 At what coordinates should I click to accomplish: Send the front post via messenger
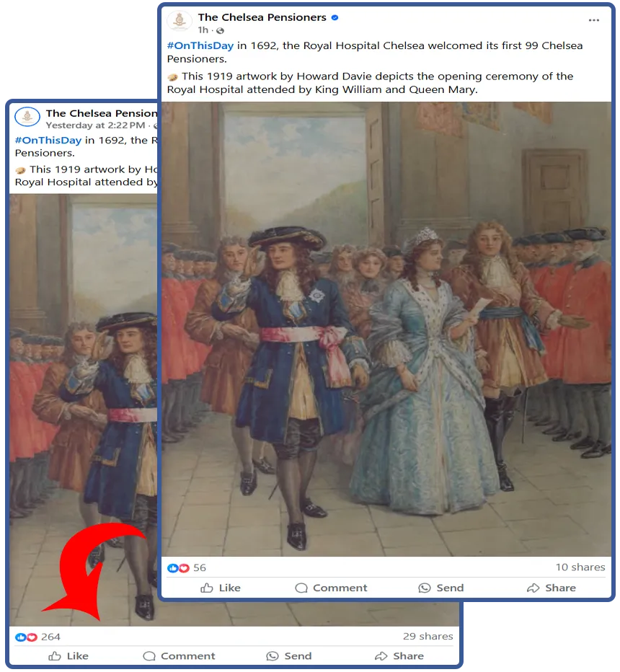(x=441, y=588)
